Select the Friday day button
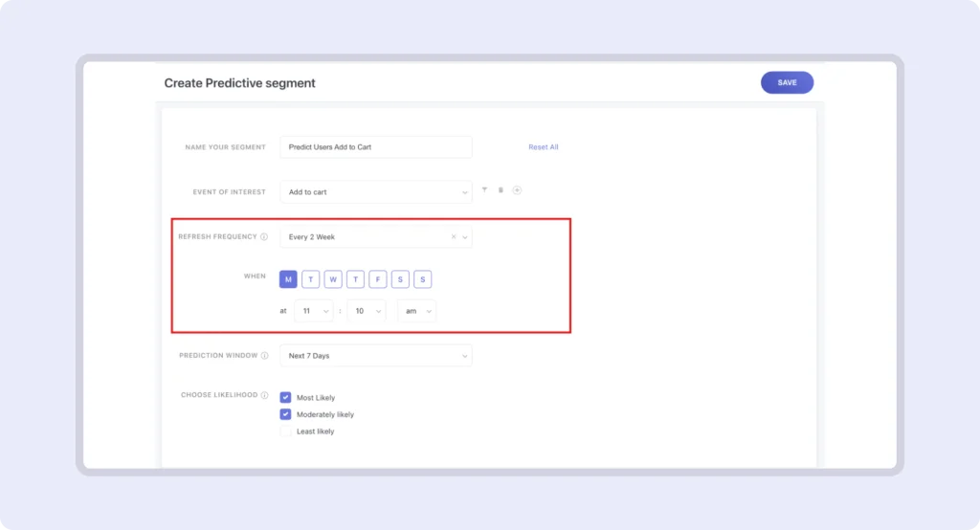This screenshot has height=530, width=980. (x=378, y=279)
